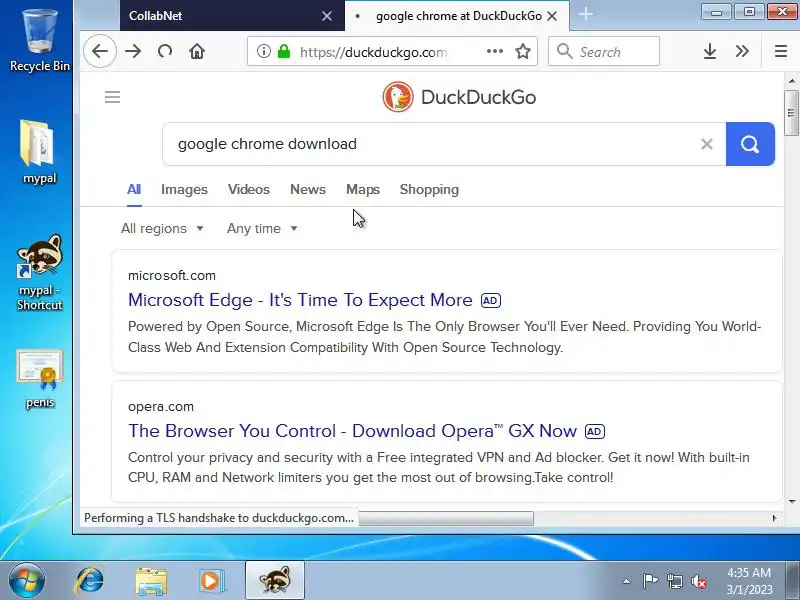Viewport: 800px width, 600px height.
Task: Switch to Maps results
Action: (363, 189)
